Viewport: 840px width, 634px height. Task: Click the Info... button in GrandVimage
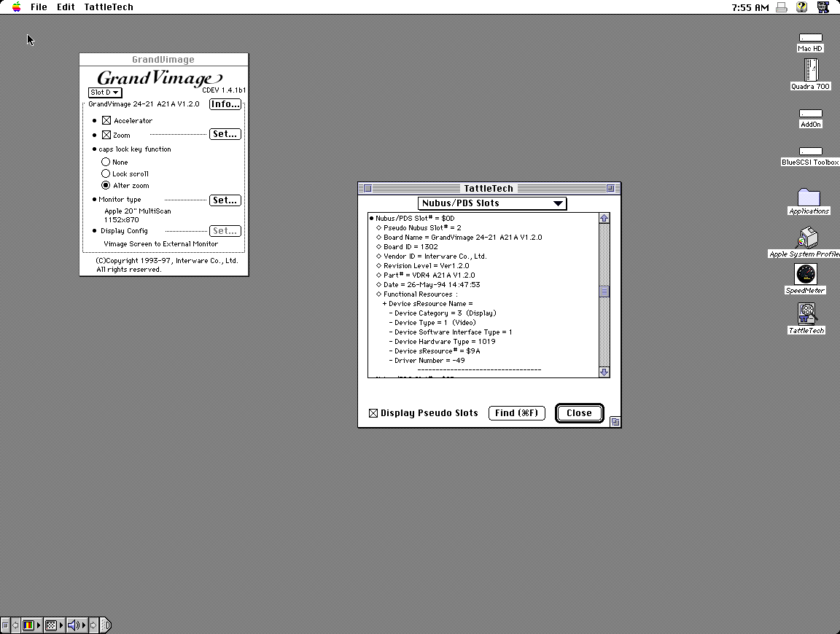225,104
